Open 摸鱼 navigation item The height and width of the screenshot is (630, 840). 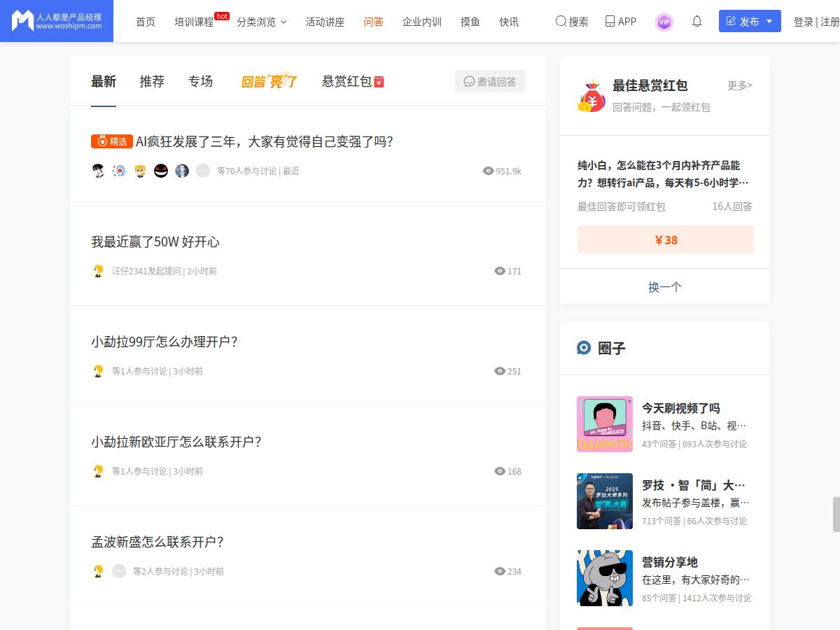470,22
